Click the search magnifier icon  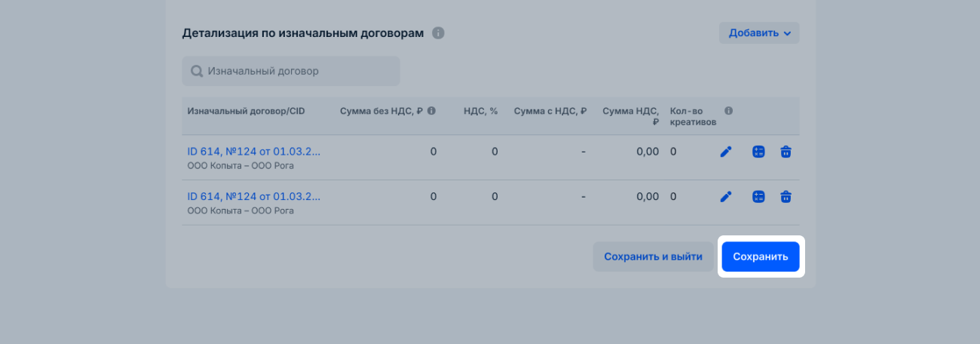197,71
